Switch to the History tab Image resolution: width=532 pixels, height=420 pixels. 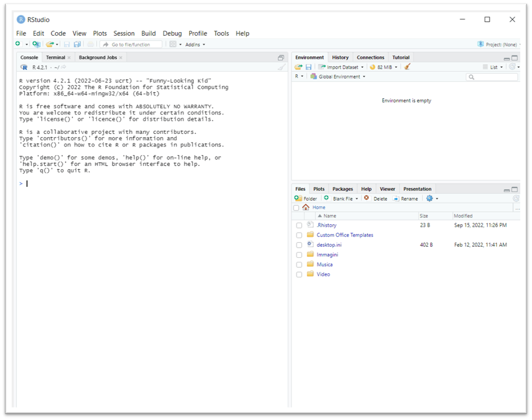[340, 57]
